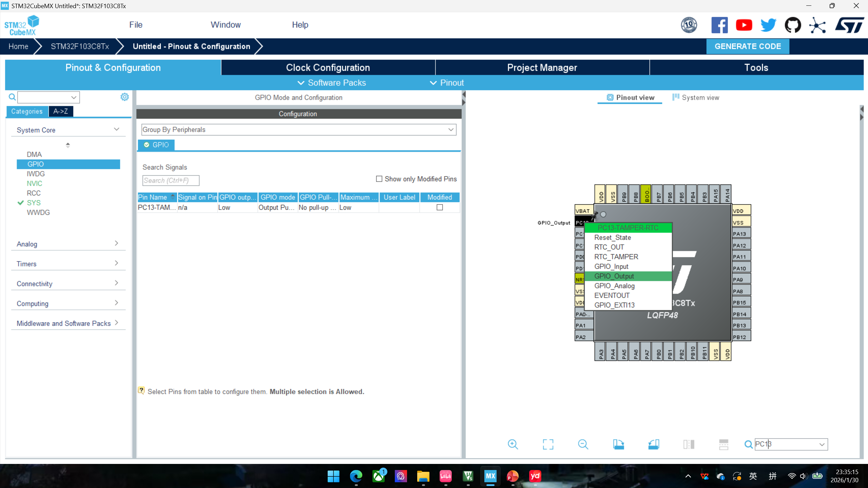The image size is (868, 488).
Task: Enable Show only Modified Pins checkbox
Action: (x=379, y=179)
